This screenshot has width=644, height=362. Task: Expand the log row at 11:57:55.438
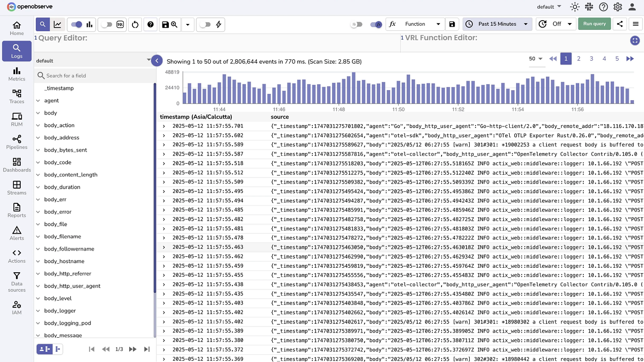coord(163,284)
